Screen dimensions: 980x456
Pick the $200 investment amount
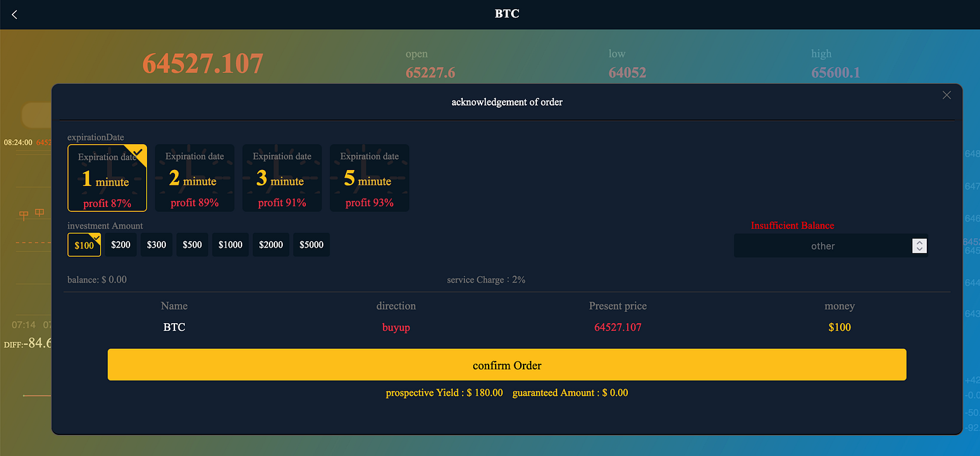[120, 245]
